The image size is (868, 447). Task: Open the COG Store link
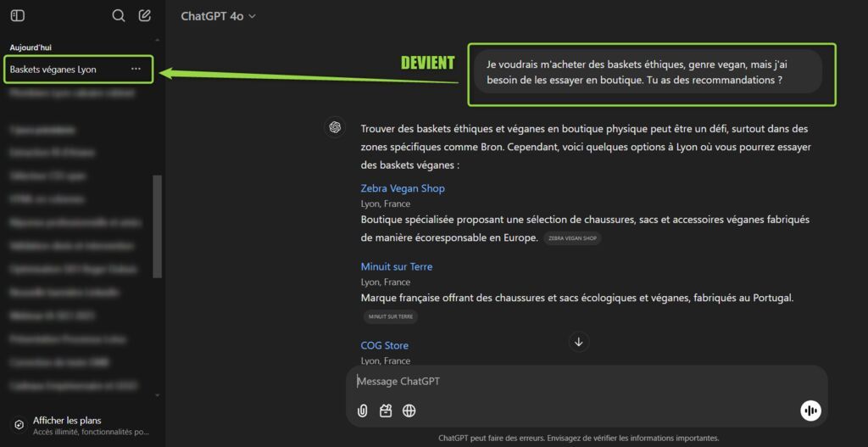click(x=384, y=345)
